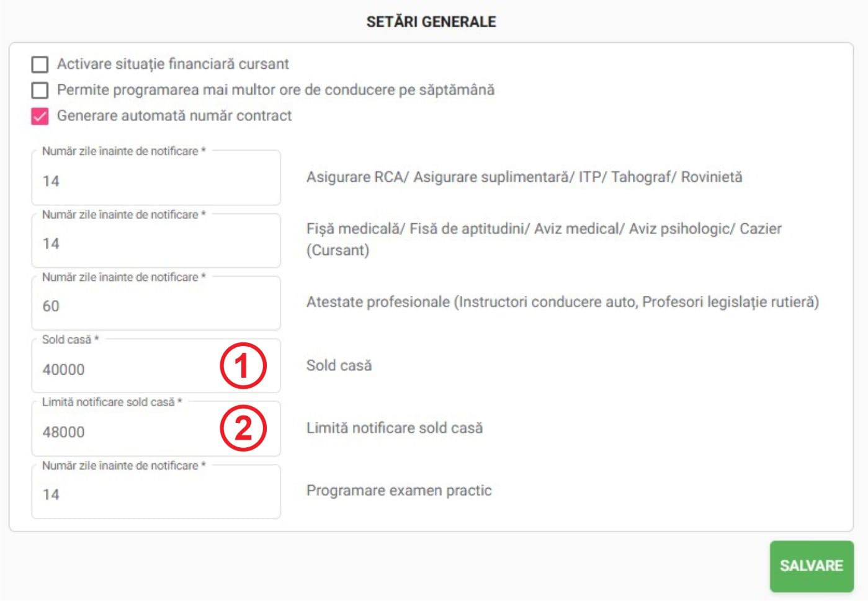868x601 pixels.
Task: Click the red circled number 1 marker
Action: coord(243,366)
